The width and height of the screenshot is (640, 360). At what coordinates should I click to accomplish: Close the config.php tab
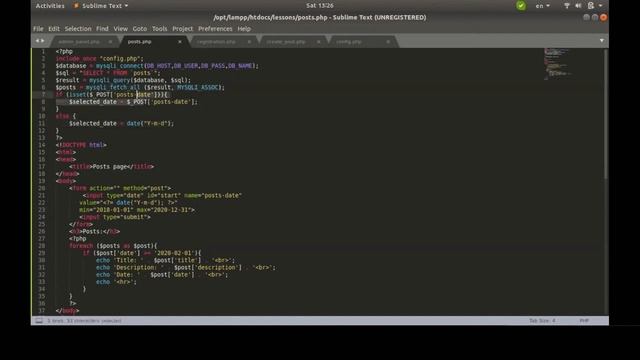[388, 42]
